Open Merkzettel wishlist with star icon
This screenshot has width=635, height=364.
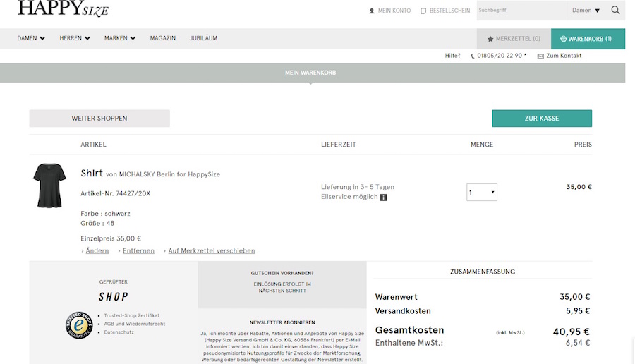514,39
